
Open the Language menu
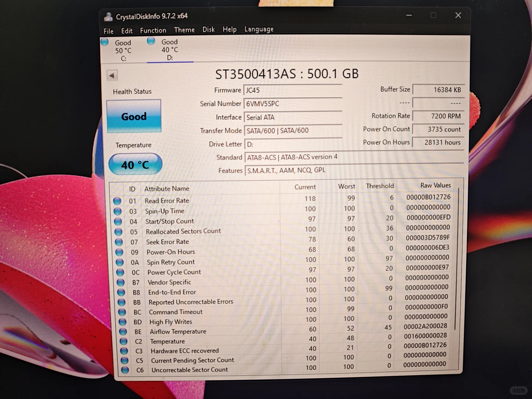click(x=259, y=29)
